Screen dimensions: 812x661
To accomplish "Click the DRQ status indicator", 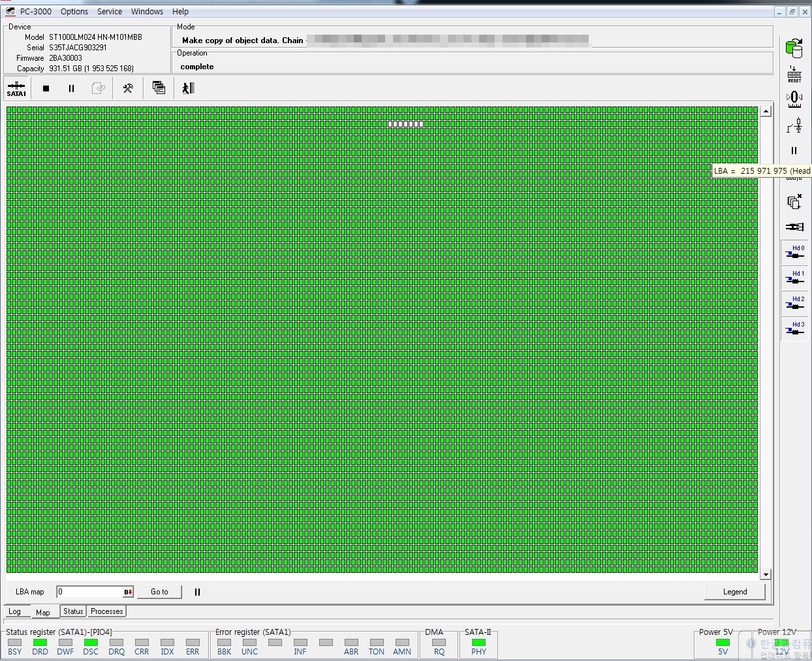I will click(x=116, y=643).
